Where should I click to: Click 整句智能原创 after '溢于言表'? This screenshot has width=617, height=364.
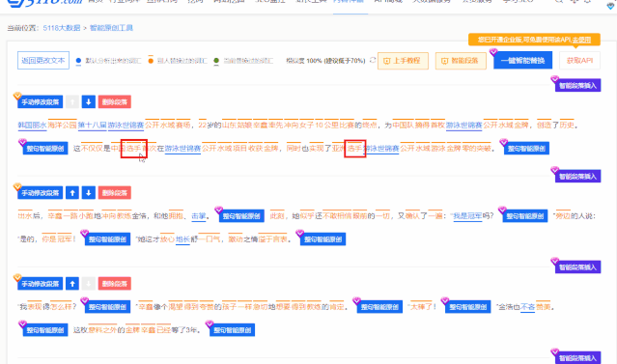323,239
